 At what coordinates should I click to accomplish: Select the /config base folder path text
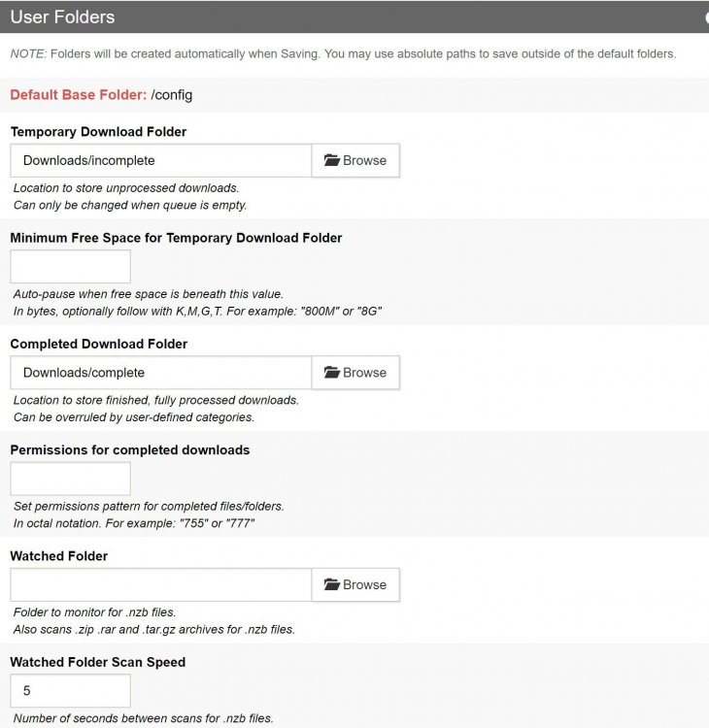click(x=172, y=95)
